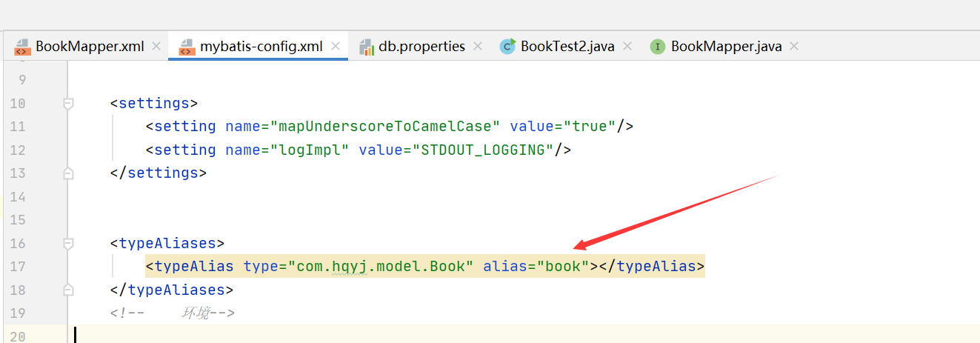Select the mybatis-config.xml tab
The image size is (980, 343).
261,46
